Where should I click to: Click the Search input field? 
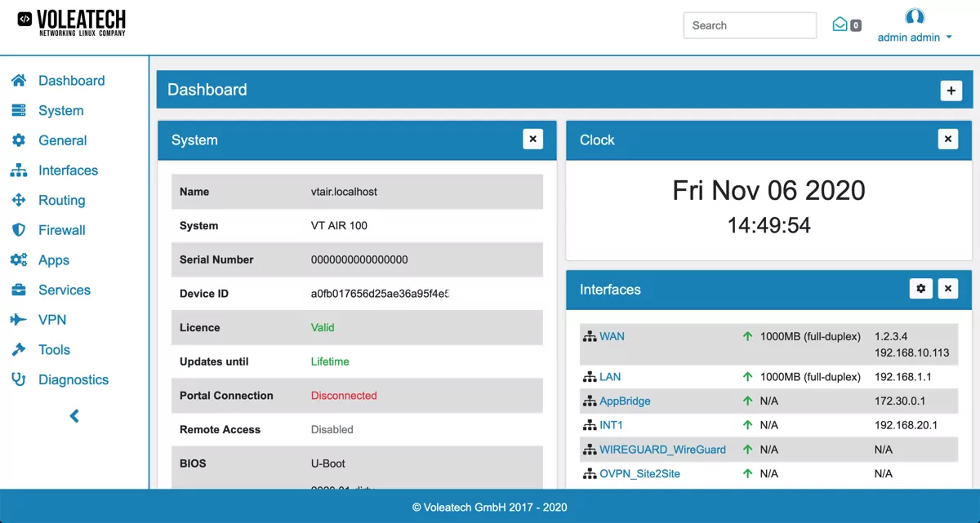pos(750,25)
